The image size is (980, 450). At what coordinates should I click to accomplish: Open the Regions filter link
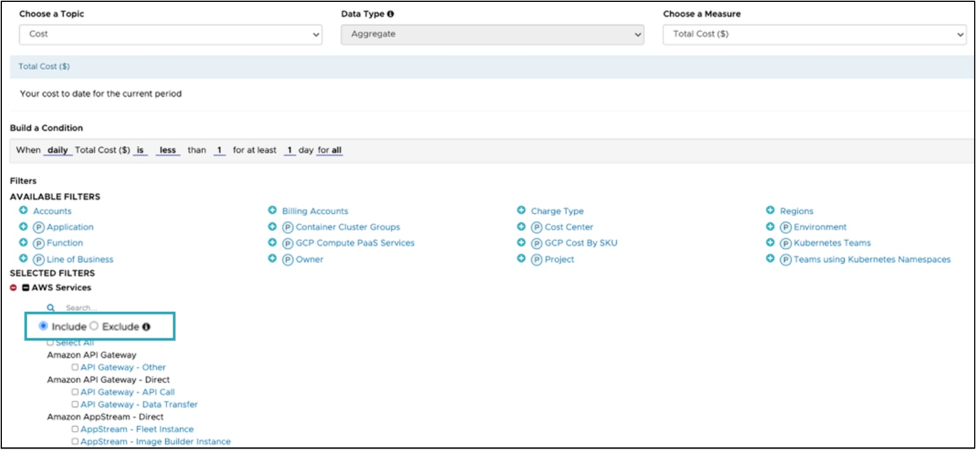pos(796,211)
